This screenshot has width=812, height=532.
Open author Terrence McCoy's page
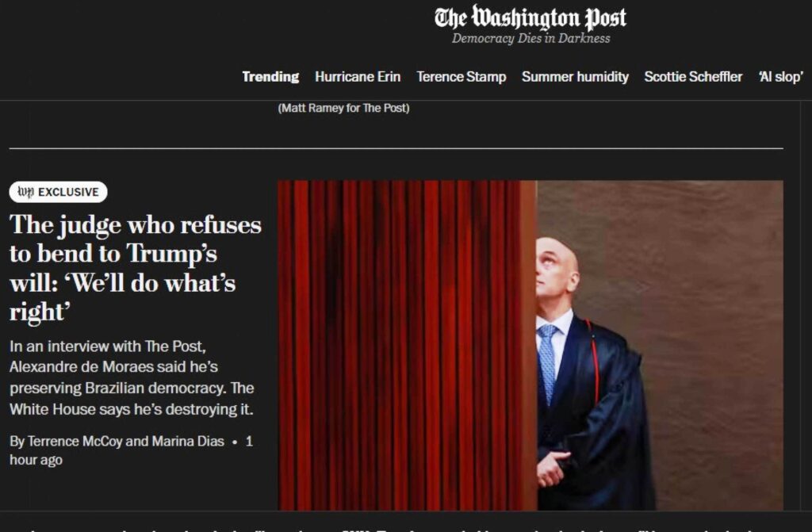pyautogui.click(x=75, y=442)
